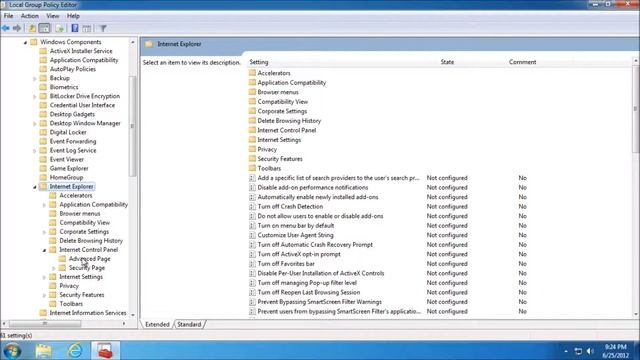640x360 pixels.
Task: Select Corporate Settings folder in the settings list
Action: 282,111
